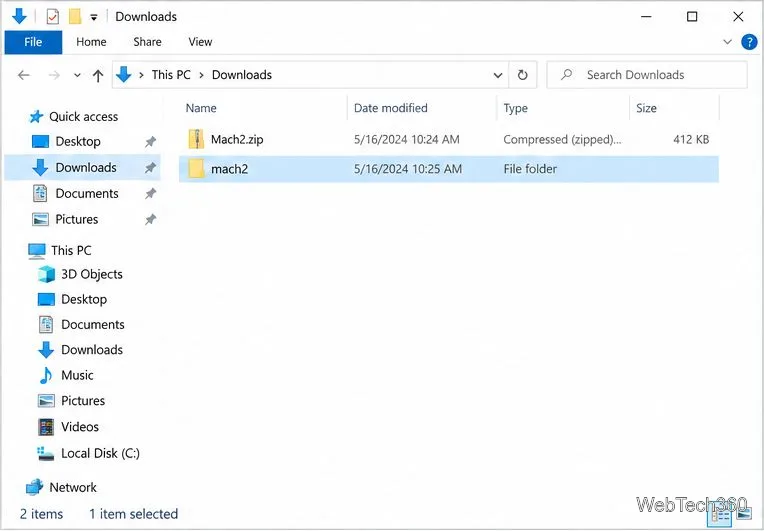Select This PC in navigation pane

tap(71, 251)
